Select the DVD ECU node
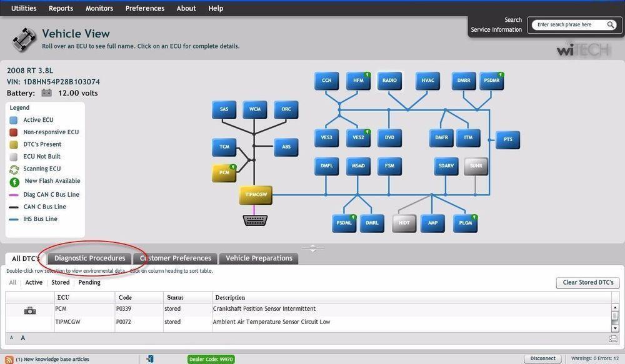Image resolution: width=625 pixels, height=364 pixels. coord(389,138)
